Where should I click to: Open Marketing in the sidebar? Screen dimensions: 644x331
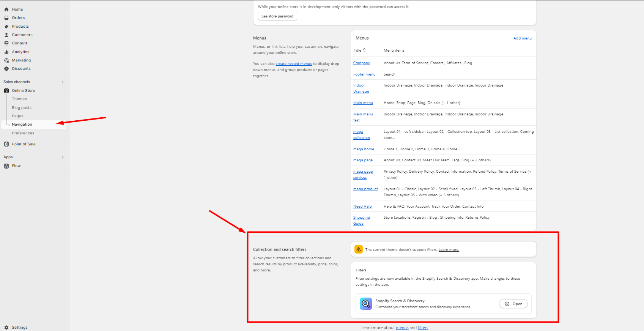coord(21,60)
